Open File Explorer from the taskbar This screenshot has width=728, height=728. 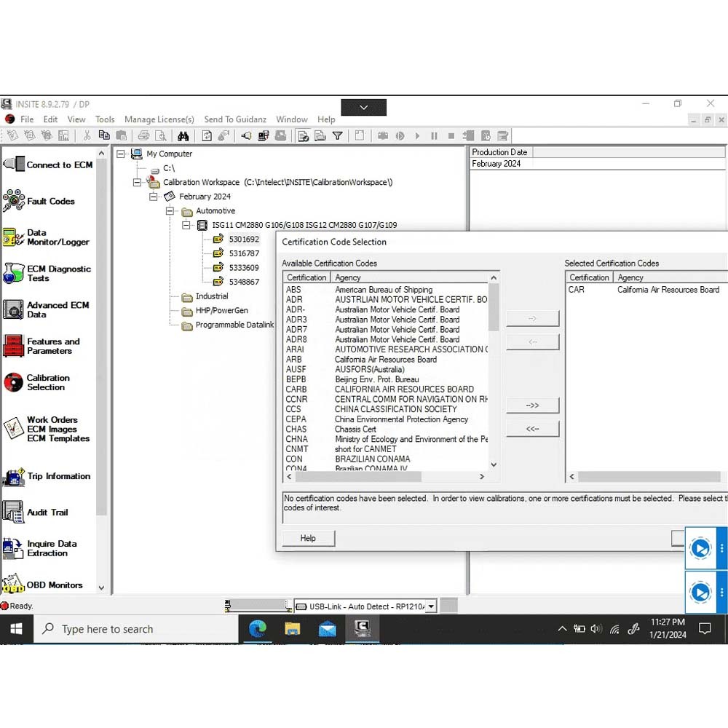pyautogui.click(x=292, y=629)
